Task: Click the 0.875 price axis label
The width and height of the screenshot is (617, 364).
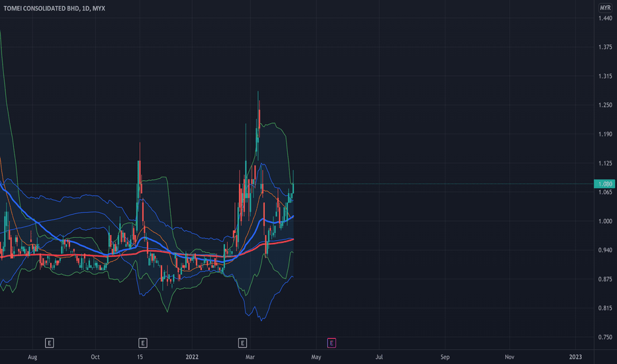Action: (x=605, y=279)
